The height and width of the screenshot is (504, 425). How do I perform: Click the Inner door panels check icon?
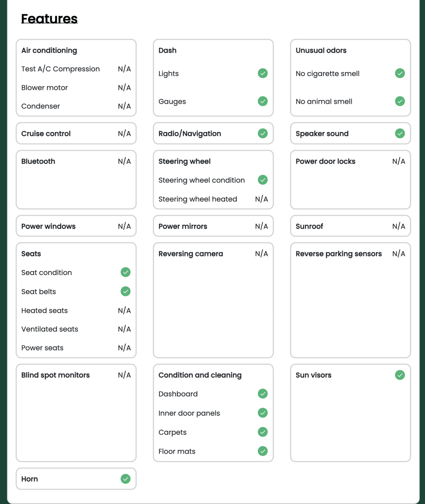coord(263,413)
